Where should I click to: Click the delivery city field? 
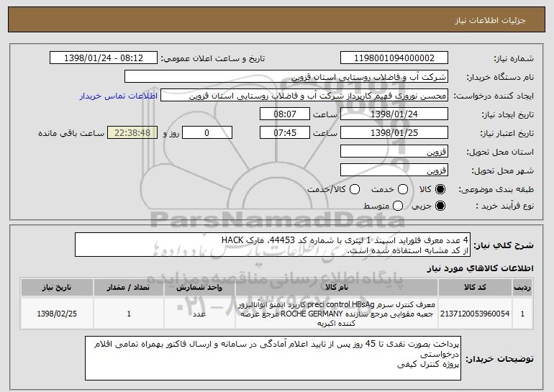pyautogui.click(x=394, y=170)
